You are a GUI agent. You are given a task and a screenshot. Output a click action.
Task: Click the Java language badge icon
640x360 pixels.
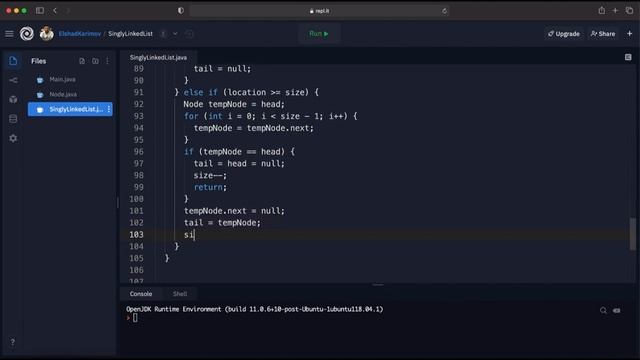pyautogui.click(x=163, y=34)
